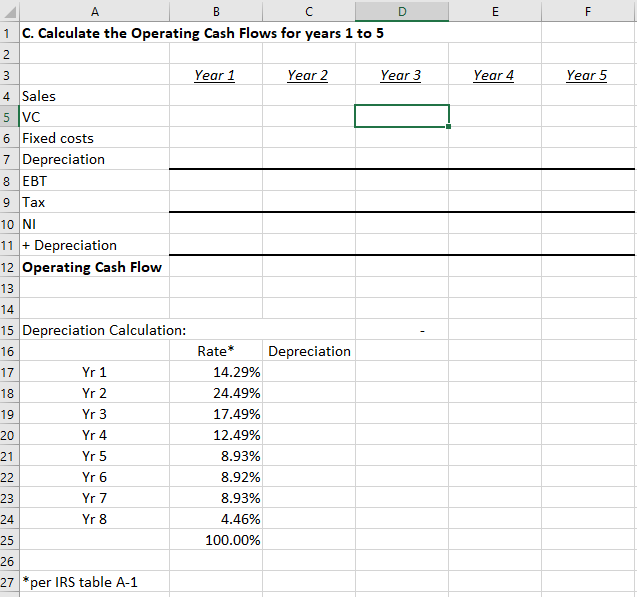Click the 'Depreciation' header in row 16

point(309,351)
